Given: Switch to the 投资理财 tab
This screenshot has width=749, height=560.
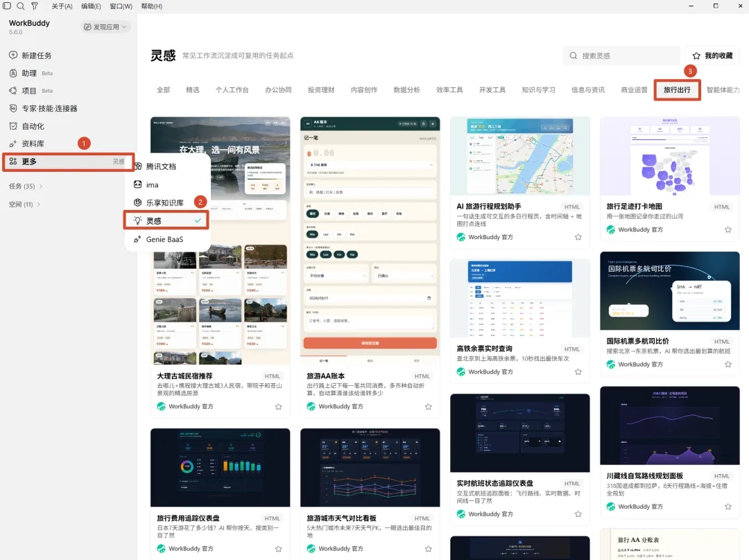Looking at the screenshot, I should click(321, 90).
